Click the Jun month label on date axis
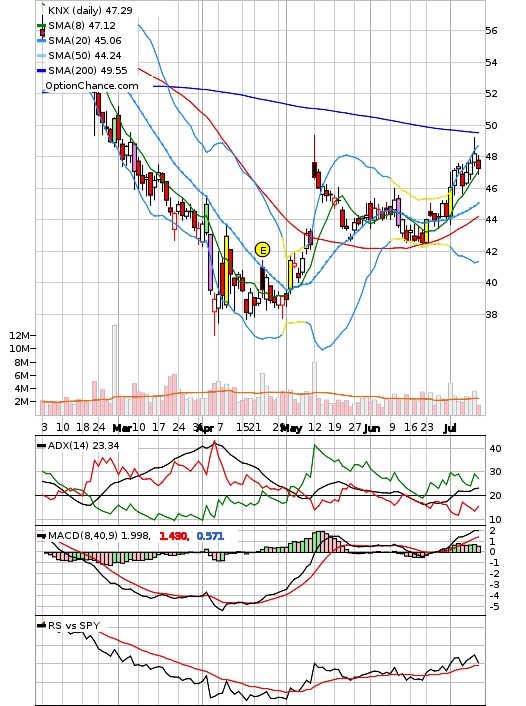The width and height of the screenshot is (526, 706). (372, 428)
